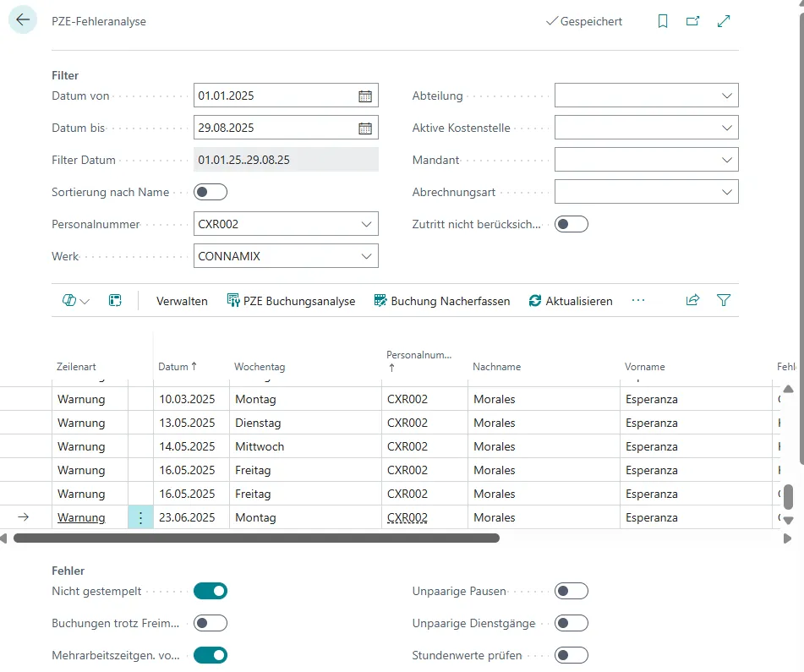Open calendar picker for Datum bis
This screenshot has height=672, width=804.
365,128
